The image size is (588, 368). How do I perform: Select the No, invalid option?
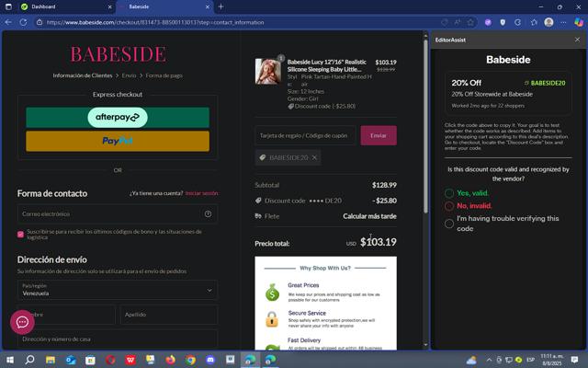pos(449,206)
